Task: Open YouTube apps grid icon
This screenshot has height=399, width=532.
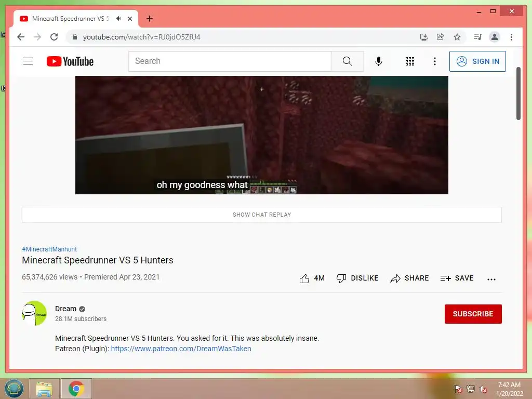Action: click(410, 61)
